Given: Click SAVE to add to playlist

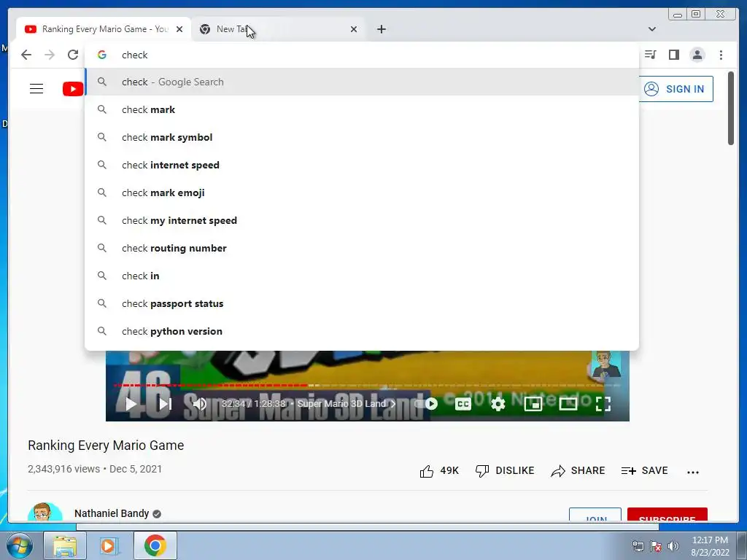Looking at the screenshot, I should (x=644, y=470).
